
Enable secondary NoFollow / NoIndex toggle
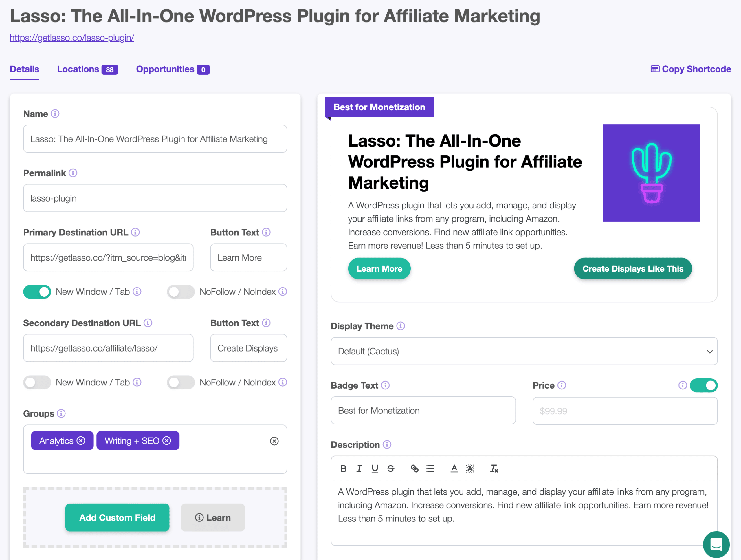[x=181, y=382]
